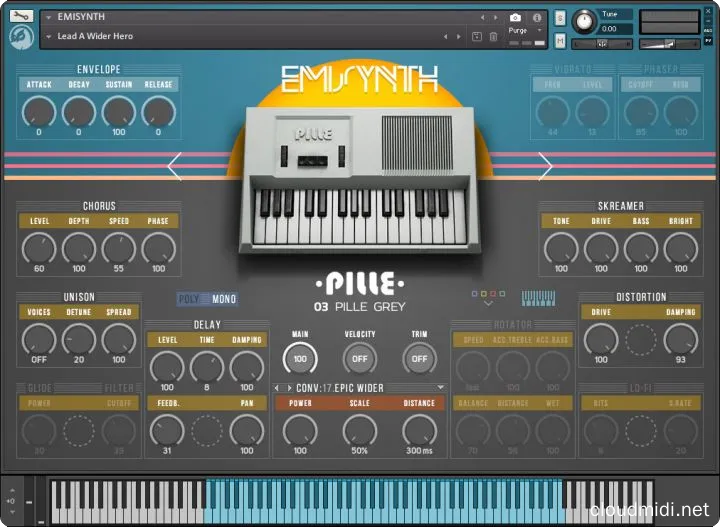Open the CONV: 17.EPIC WIDER dropdown
Screen dimensions: 720x527
pyautogui.click(x=360, y=387)
